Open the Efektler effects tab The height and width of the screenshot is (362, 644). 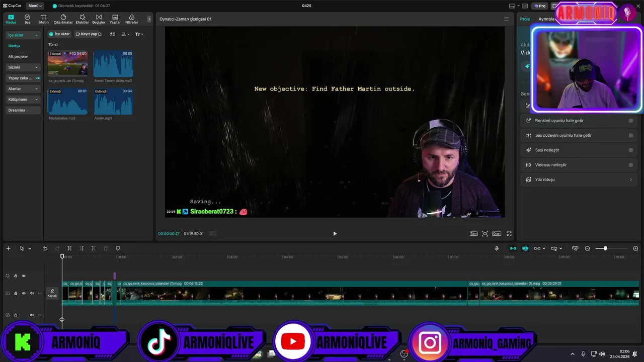click(x=82, y=19)
